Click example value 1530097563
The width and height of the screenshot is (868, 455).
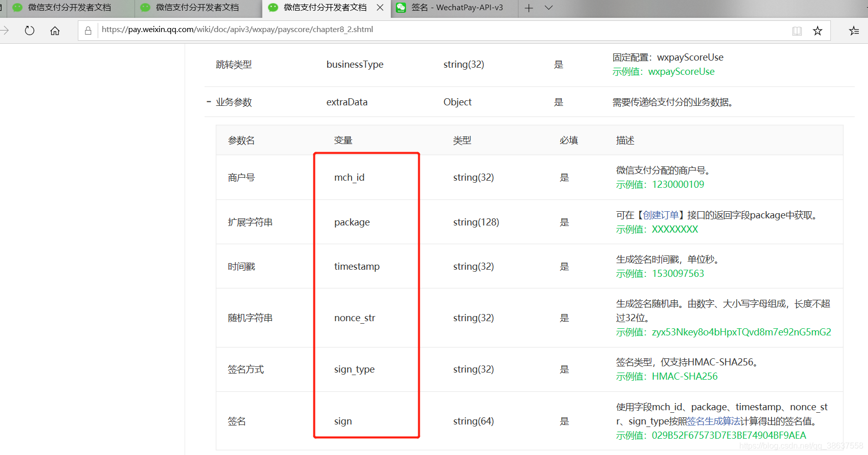point(678,274)
